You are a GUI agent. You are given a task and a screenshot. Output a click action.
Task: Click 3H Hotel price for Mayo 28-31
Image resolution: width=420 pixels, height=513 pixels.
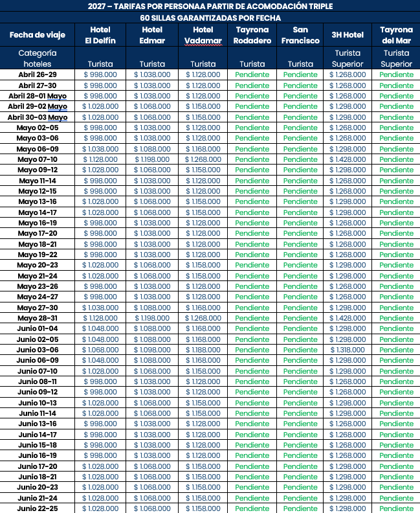click(348, 318)
